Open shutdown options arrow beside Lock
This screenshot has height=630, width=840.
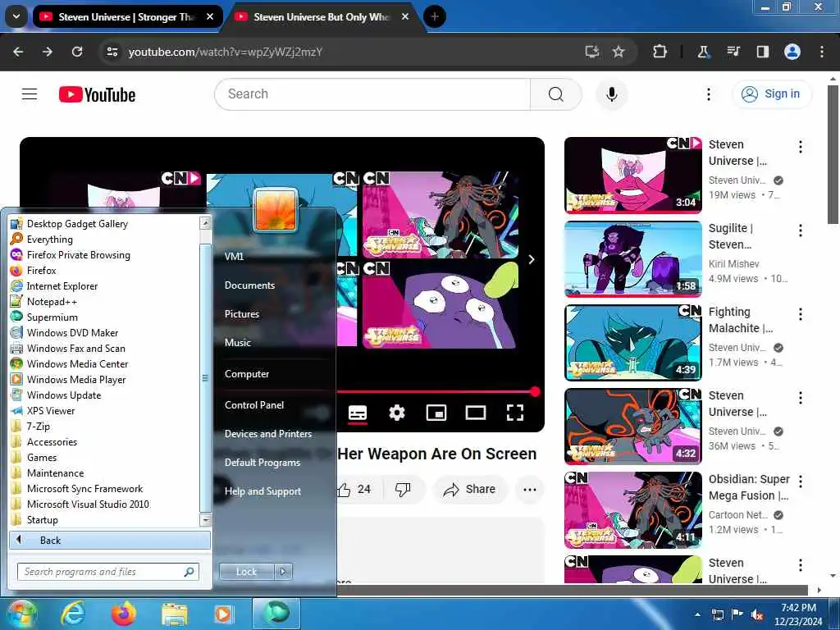tap(283, 572)
